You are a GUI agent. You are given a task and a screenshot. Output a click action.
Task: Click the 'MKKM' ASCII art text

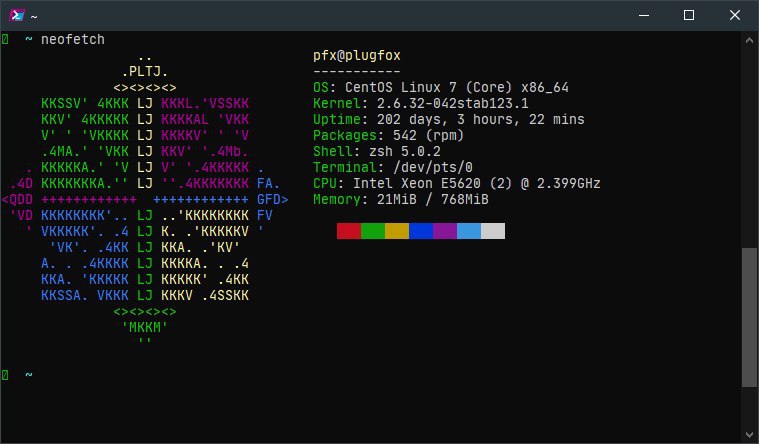click(x=145, y=327)
